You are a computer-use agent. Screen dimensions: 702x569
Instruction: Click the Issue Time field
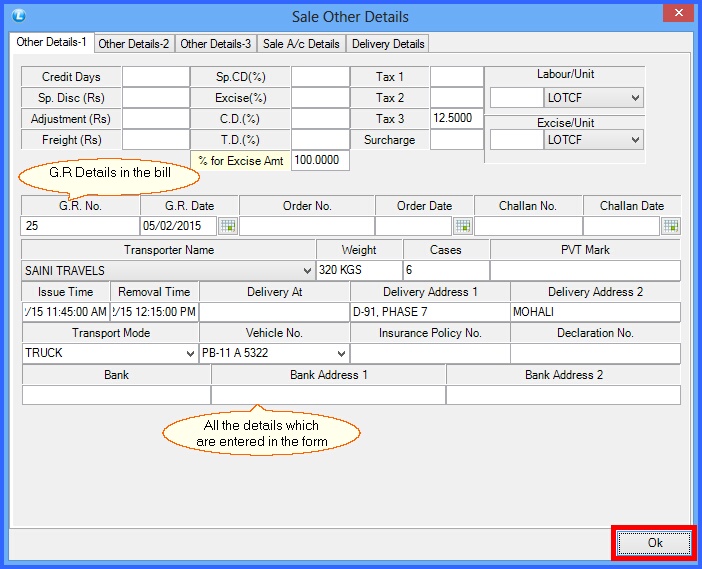[66, 312]
